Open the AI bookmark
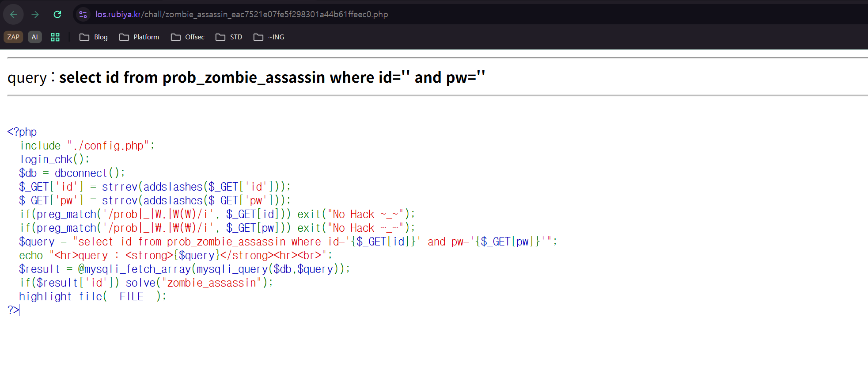 click(x=34, y=37)
